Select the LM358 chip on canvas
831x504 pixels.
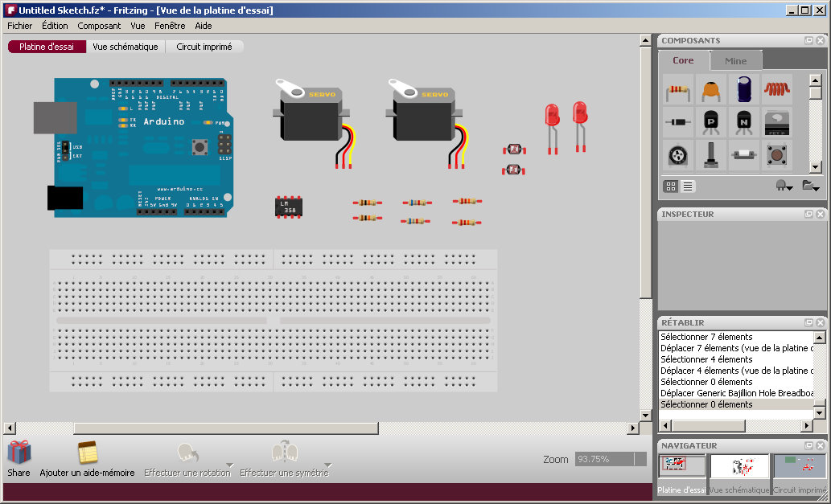[x=289, y=207]
